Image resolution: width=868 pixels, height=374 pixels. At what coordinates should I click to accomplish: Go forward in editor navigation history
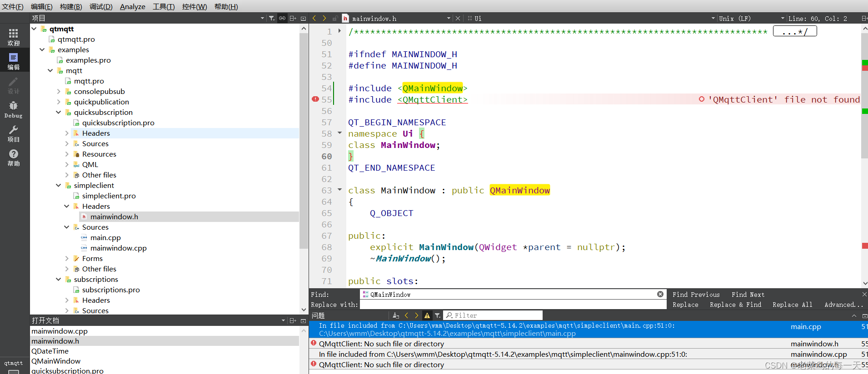click(324, 18)
